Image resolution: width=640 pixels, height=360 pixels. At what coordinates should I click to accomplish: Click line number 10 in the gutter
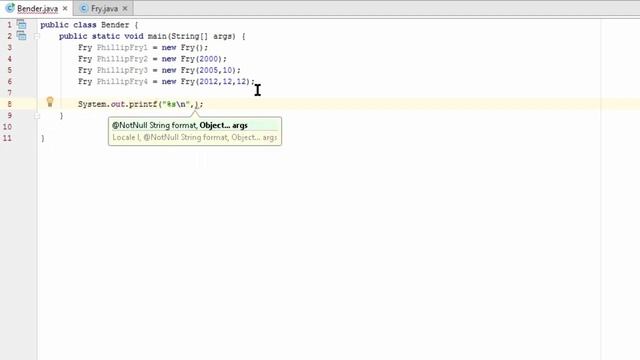click(x=7, y=127)
